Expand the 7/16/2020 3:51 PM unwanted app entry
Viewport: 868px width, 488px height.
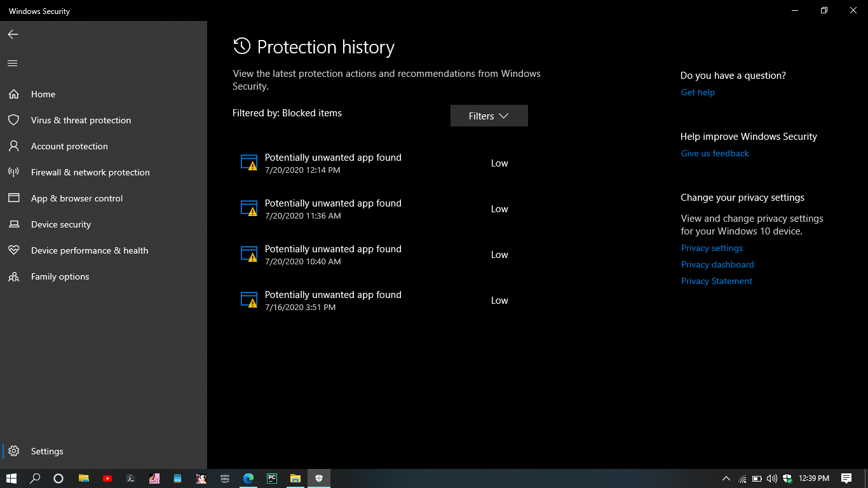point(380,301)
